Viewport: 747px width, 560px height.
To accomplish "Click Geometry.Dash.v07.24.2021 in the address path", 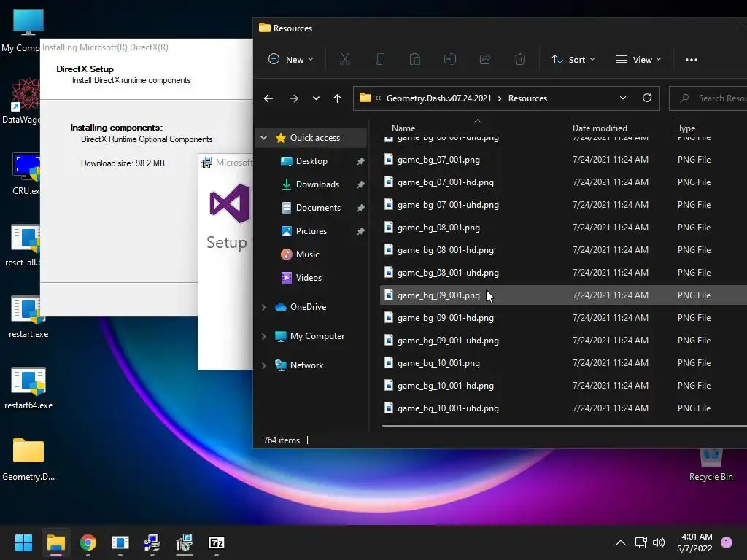I will [x=438, y=98].
